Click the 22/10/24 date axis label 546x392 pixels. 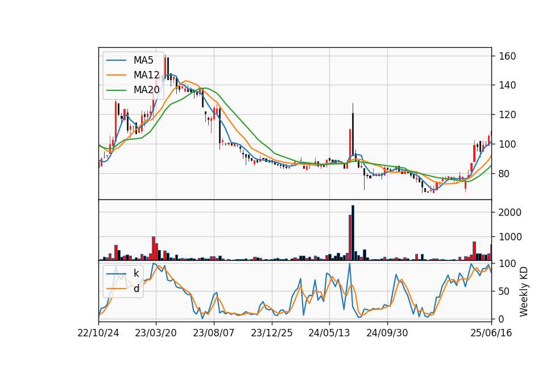(98, 333)
